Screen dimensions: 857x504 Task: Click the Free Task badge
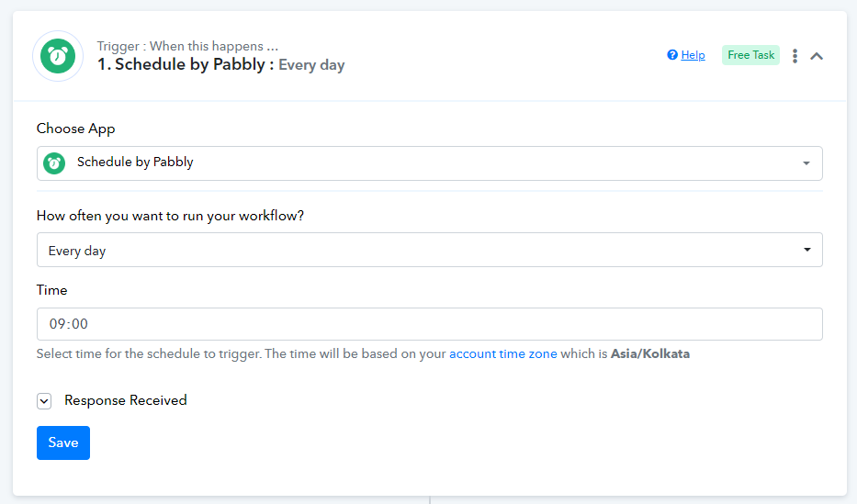coord(750,55)
